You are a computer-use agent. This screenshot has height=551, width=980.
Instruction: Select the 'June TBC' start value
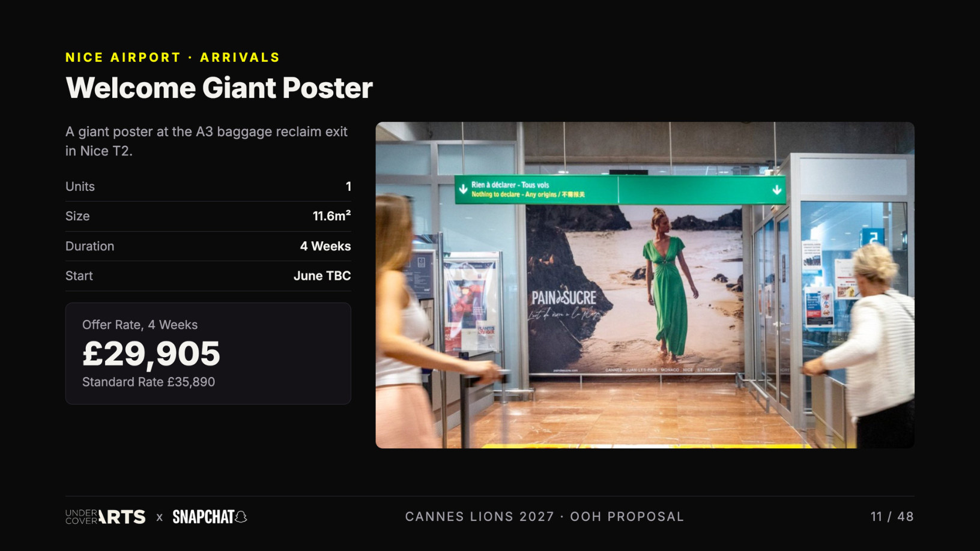(322, 275)
